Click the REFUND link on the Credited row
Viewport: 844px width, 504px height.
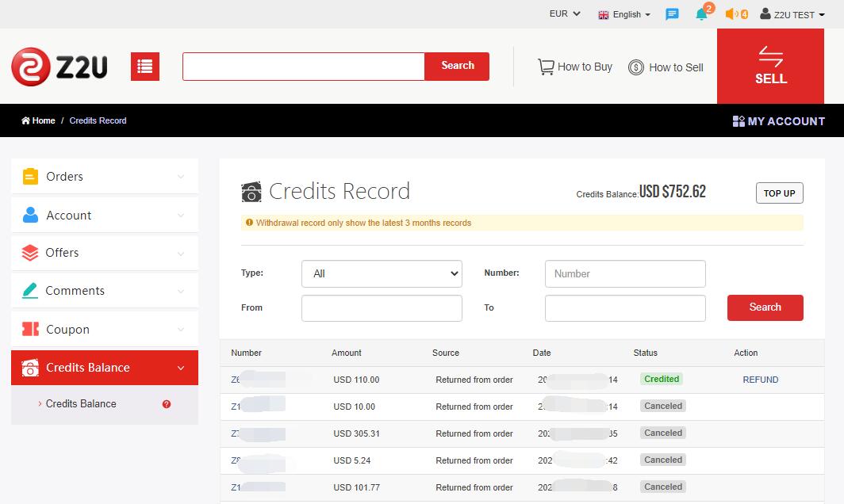760,380
